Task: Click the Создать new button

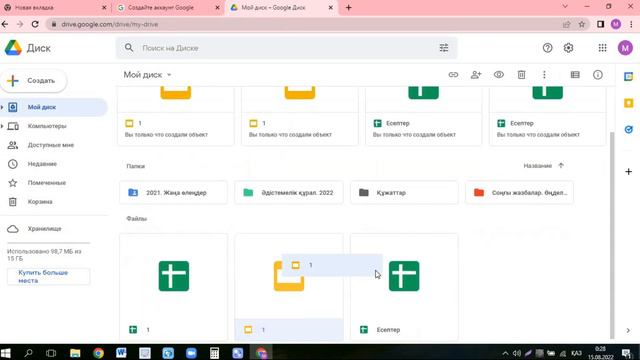Action: (x=33, y=81)
